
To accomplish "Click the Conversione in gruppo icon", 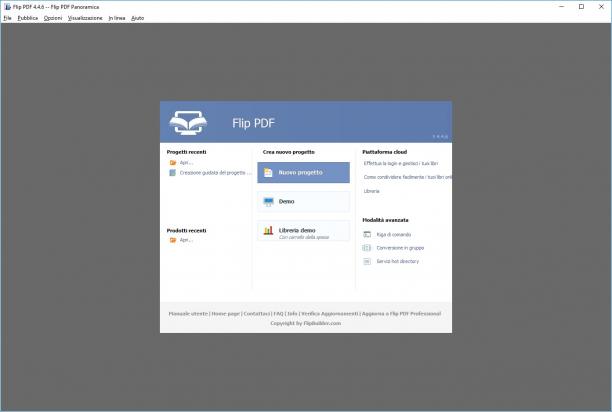I will (x=367, y=248).
